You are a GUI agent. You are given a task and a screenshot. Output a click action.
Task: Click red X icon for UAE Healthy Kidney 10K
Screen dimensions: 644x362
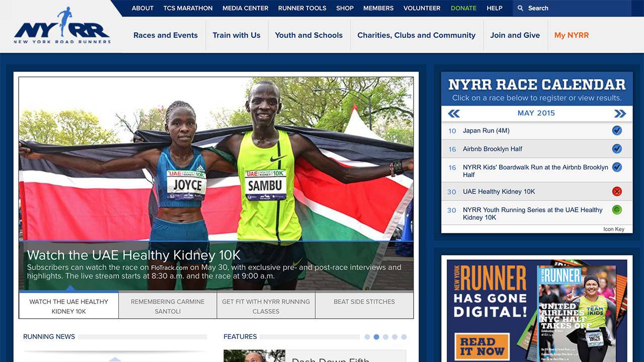617,192
